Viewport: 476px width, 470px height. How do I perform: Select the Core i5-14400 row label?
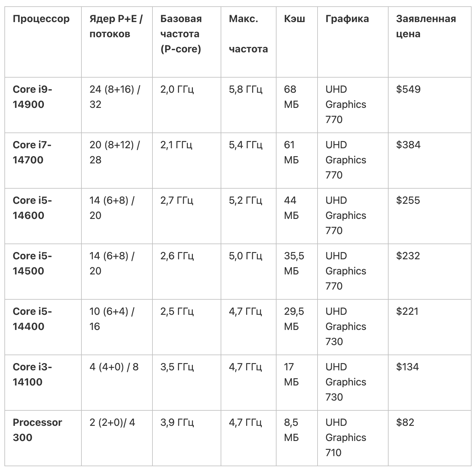pyautogui.click(x=32, y=319)
